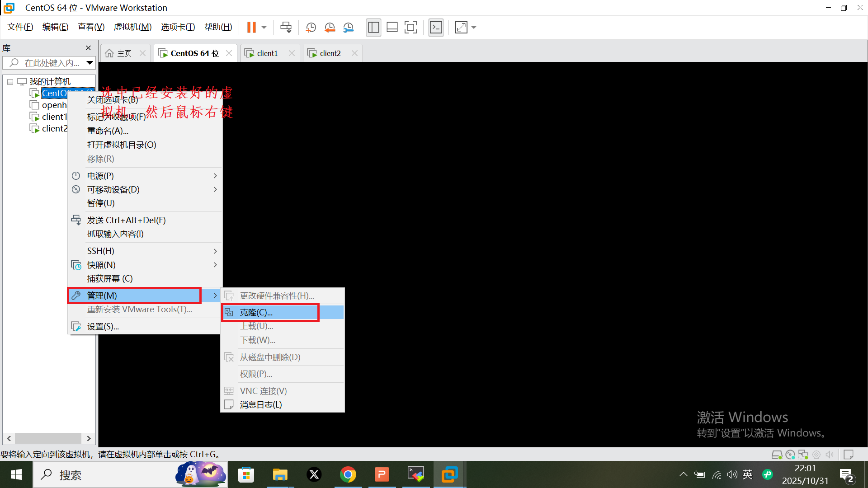Click the VMware Workstation taskbar icon
This screenshot has width=868, height=488.
coord(449,474)
